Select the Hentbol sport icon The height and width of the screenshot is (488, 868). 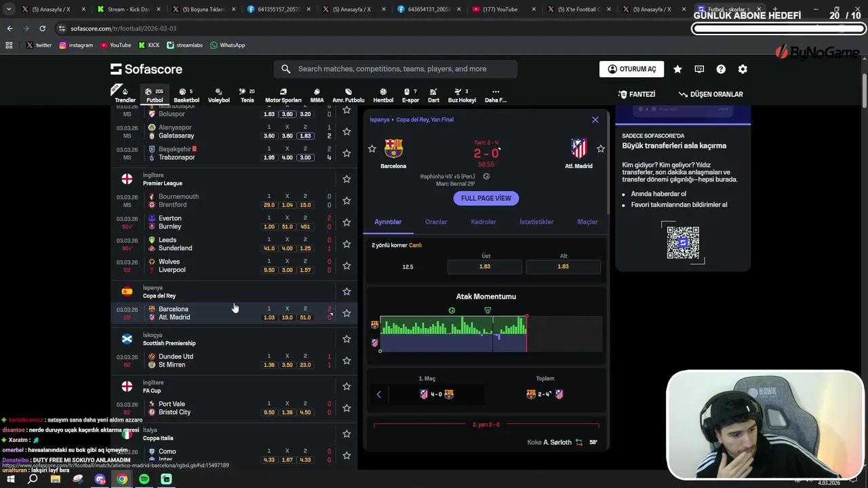point(383,95)
